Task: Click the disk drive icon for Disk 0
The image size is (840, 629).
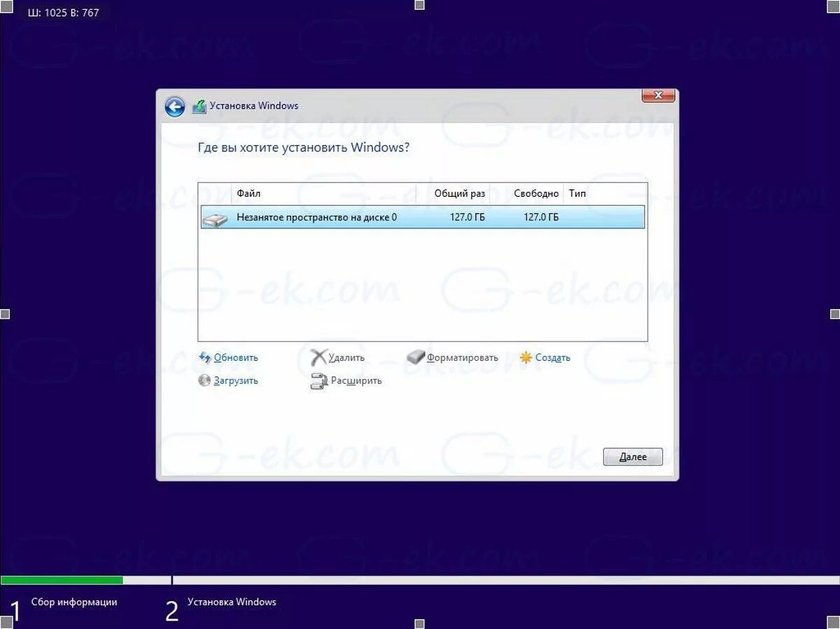Action: tap(215, 219)
